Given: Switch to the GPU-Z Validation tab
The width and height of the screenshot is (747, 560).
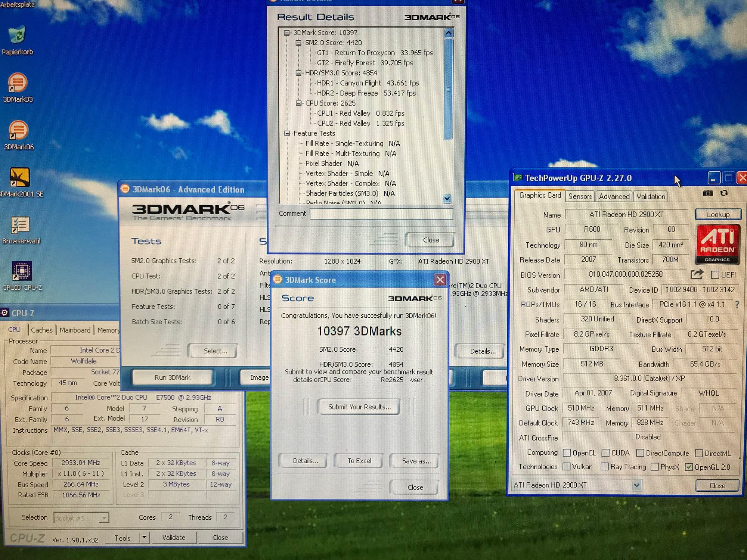Looking at the screenshot, I should pyautogui.click(x=651, y=196).
